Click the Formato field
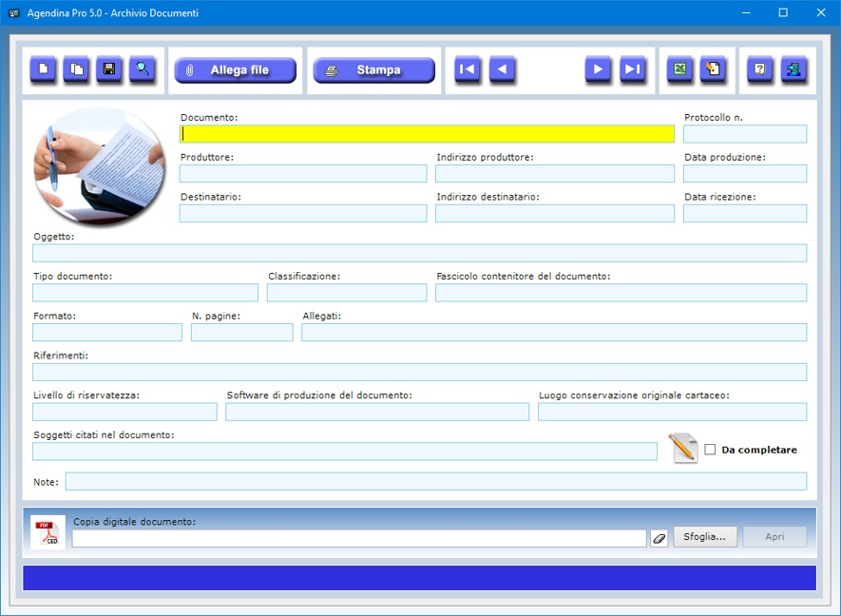 [x=107, y=332]
